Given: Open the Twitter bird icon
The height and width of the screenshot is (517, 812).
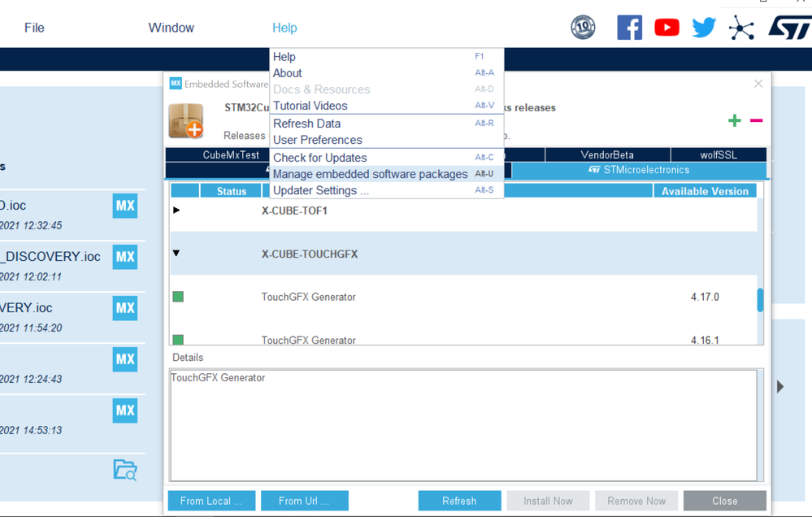Looking at the screenshot, I should (704, 28).
